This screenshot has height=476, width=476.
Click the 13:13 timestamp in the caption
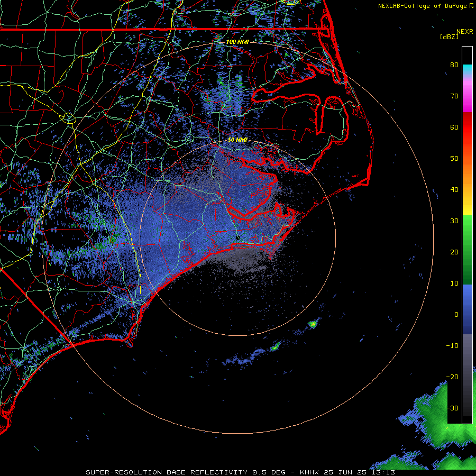pyautogui.click(x=385, y=472)
